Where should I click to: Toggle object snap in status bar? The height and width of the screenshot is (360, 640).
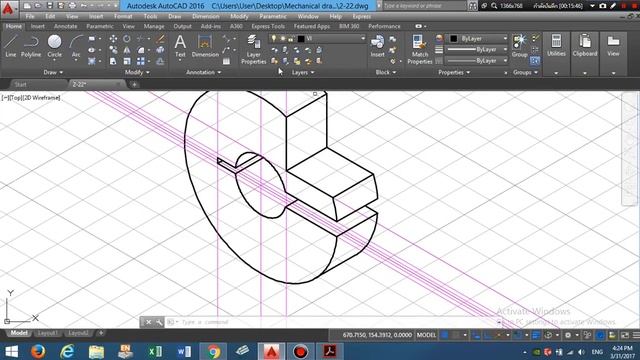pos(518,335)
